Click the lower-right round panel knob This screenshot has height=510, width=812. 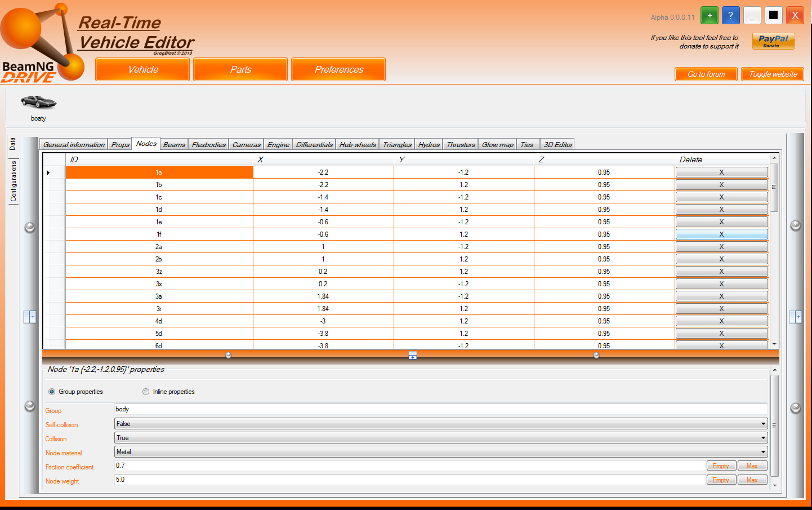(x=795, y=407)
